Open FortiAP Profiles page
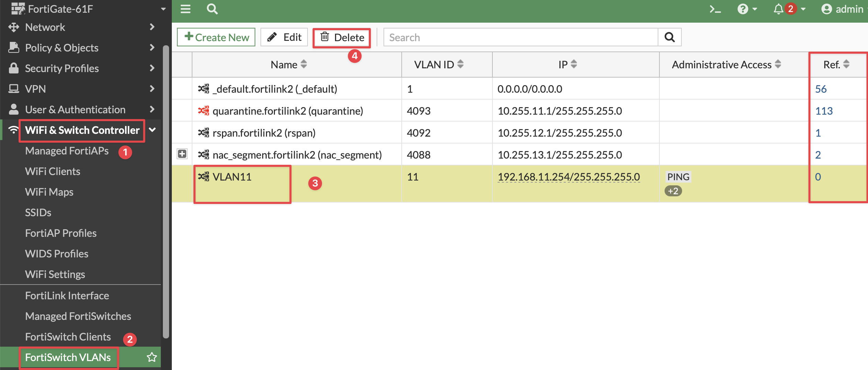Viewport: 868px width, 370px height. point(61,233)
